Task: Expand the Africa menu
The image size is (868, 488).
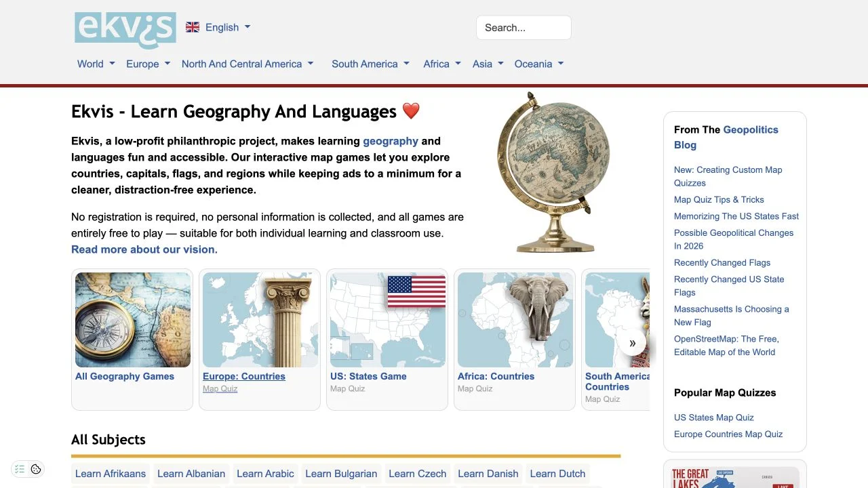Action: click(442, 64)
